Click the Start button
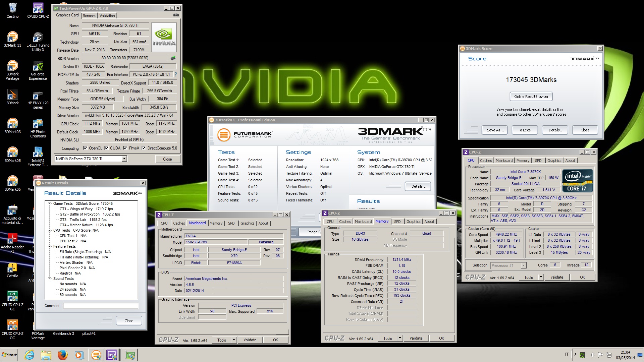644x362 pixels. pyautogui.click(x=9, y=355)
